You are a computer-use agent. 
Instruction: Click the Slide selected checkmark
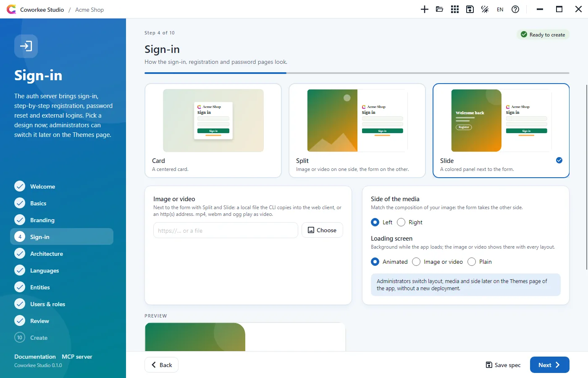[559, 160]
